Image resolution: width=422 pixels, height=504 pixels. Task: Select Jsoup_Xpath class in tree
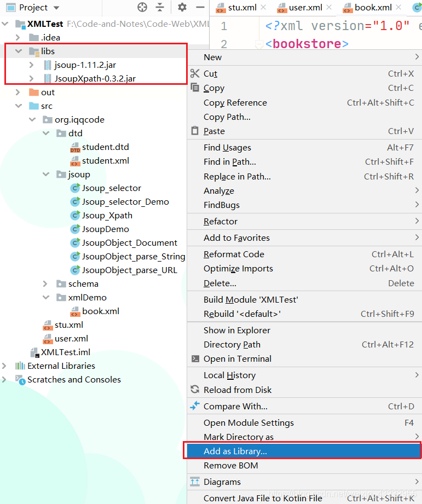pyautogui.click(x=107, y=216)
